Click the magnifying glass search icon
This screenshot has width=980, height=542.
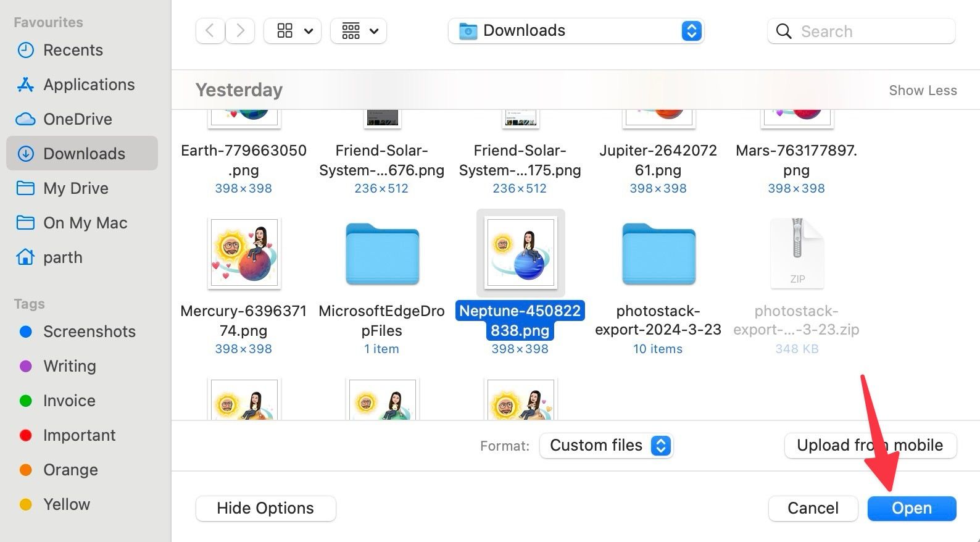coord(784,31)
